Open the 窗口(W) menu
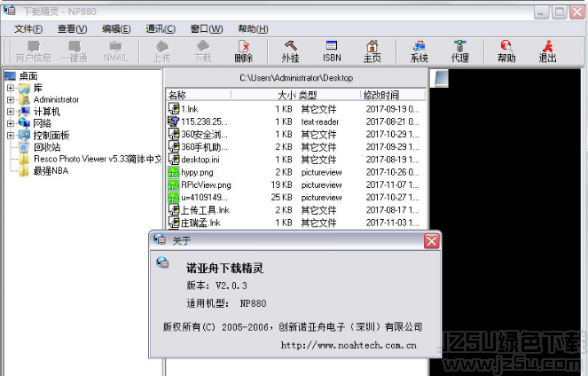This screenshot has width=588, height=376. (207, 29)
